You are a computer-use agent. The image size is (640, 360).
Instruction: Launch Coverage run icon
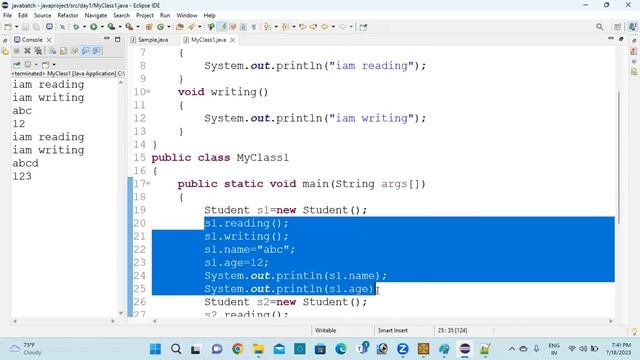[111, 27]
